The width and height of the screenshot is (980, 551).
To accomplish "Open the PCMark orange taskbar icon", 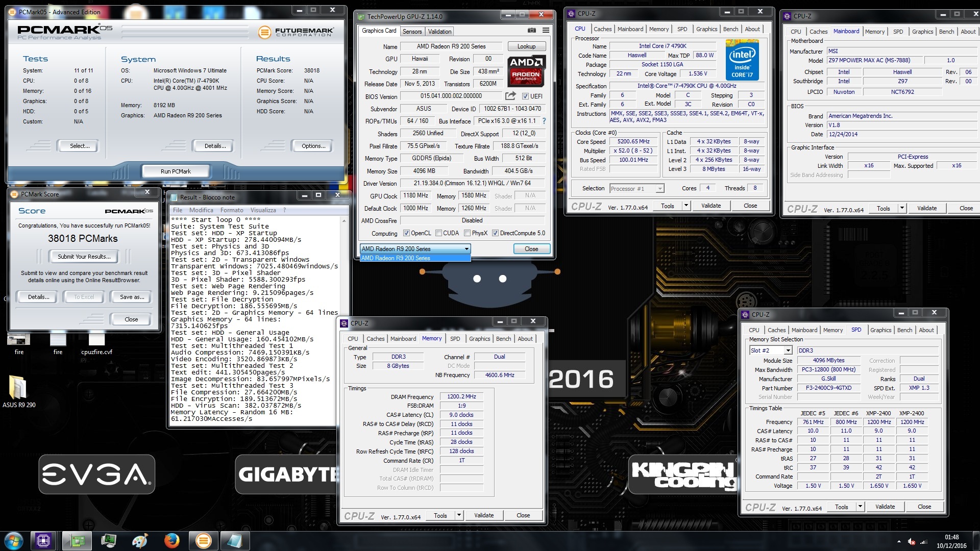I will [x=203, y=540].
